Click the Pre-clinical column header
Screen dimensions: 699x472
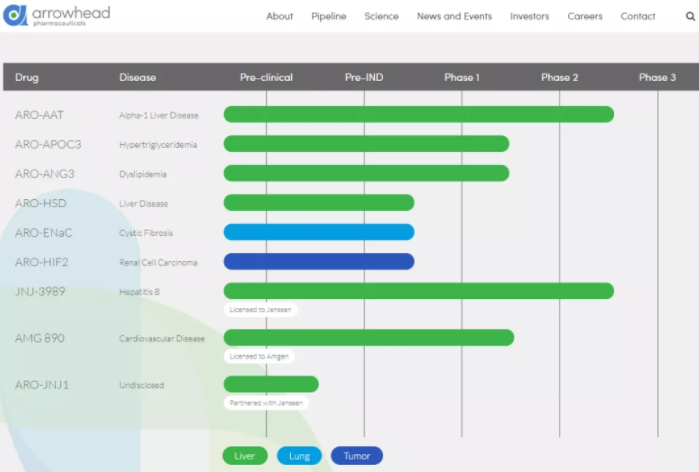pyautogui.click(x=267, y=78)
